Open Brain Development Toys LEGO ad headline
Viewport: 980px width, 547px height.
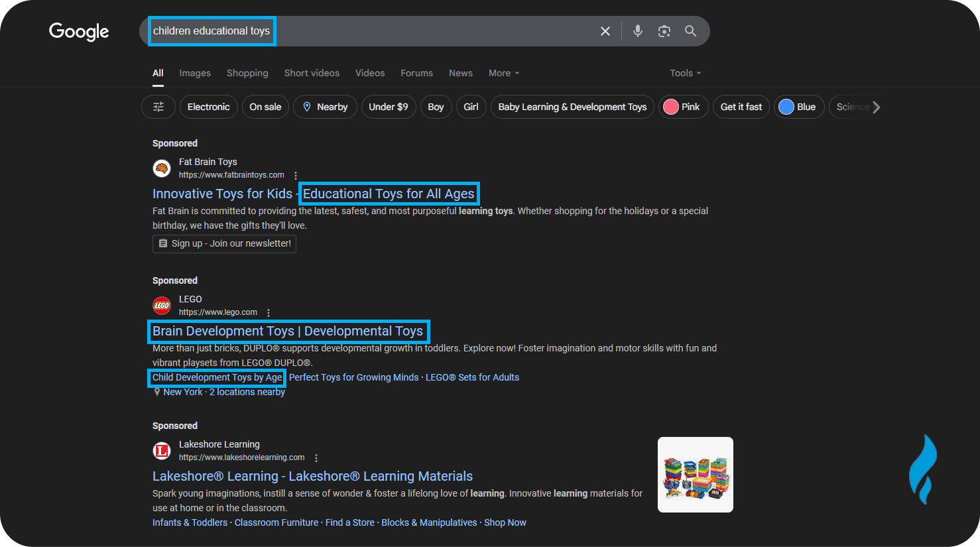point(288,331)
